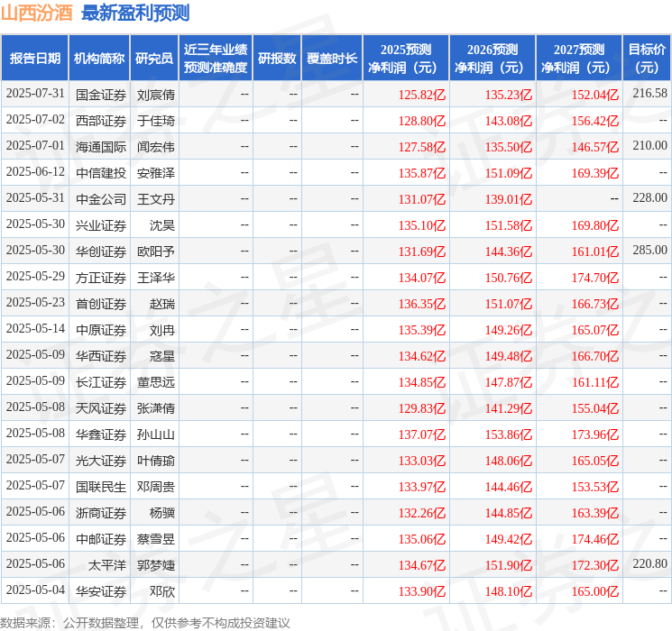The image size is (672, 631).
Task: Click the 方正证券 institution cell
Action: pos(101,278)
